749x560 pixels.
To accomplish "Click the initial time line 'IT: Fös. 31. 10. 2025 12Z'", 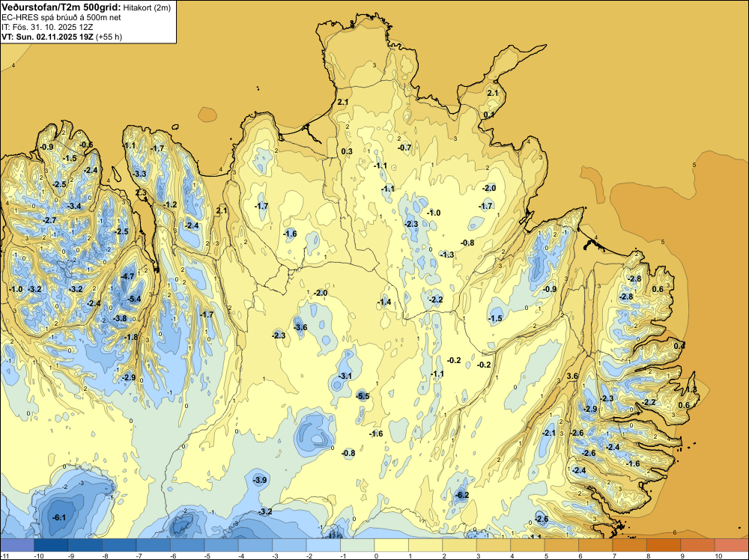I will click(47, 27).
